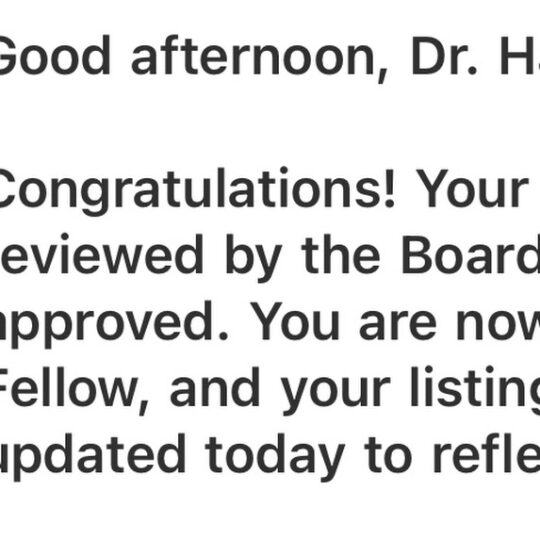
Task: Click the capitalized "Your" after Congratulations
Action: click(x=472, y=188)
